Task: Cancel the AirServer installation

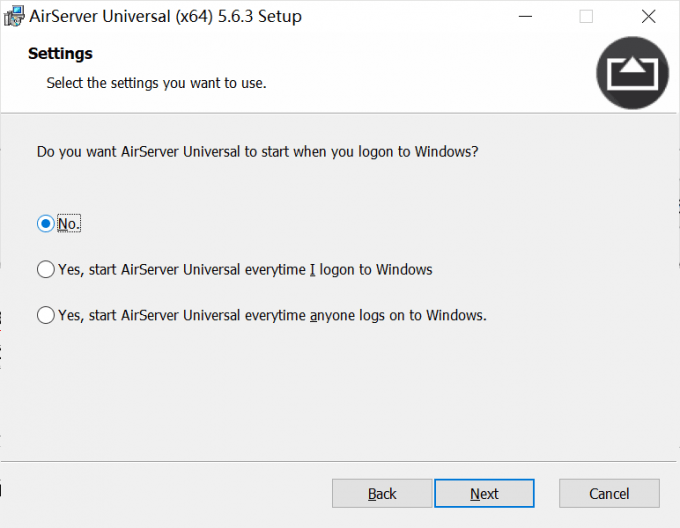Action: click(x=609, y=493)
